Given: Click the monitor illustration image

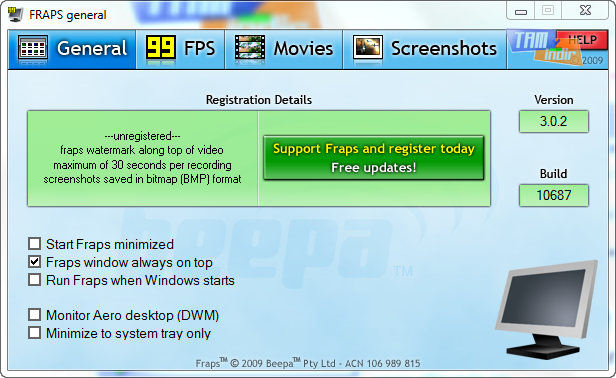Looking at the screenshot, I should coord(546,309).
